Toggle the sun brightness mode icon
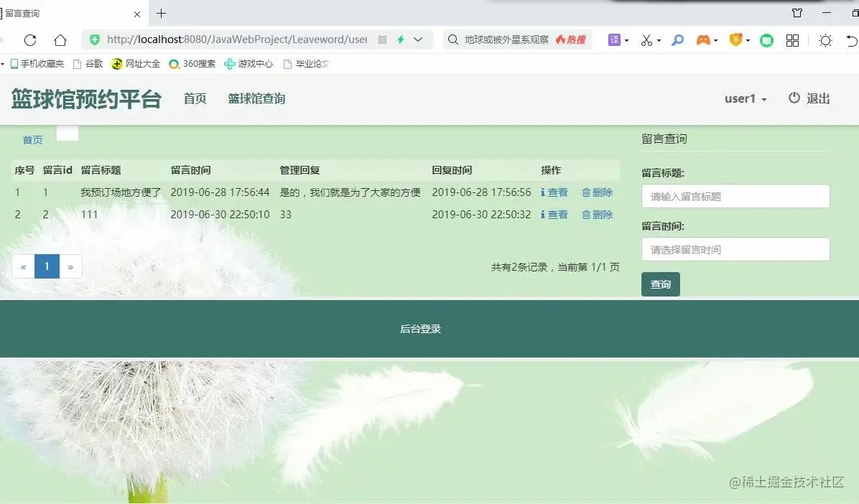 pos(825,40)
